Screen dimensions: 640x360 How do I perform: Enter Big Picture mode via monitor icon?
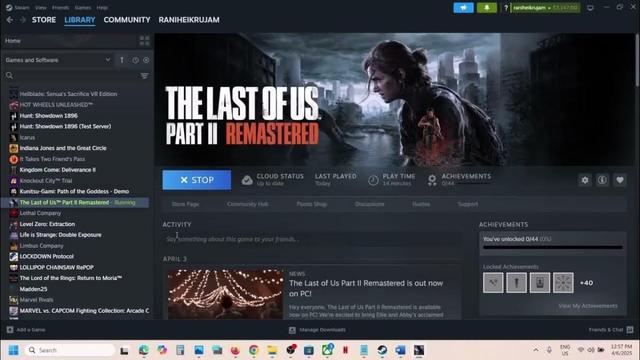click(590, 7)
